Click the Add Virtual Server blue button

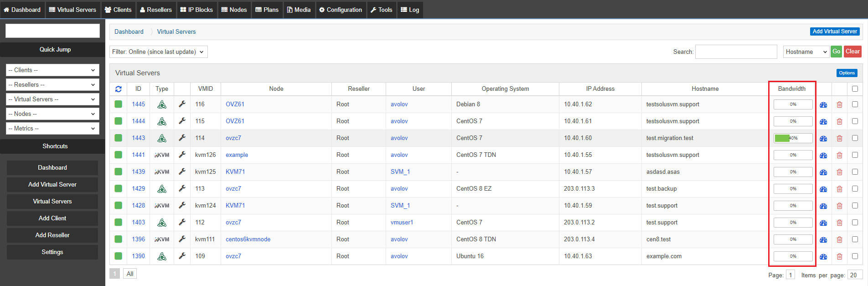[x=835, y=31]
